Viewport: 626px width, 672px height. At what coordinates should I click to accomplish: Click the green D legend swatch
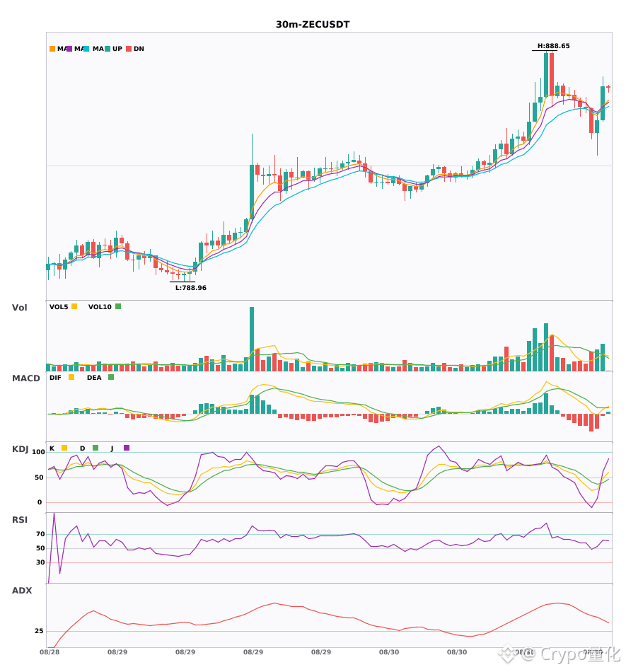point(95,448)
